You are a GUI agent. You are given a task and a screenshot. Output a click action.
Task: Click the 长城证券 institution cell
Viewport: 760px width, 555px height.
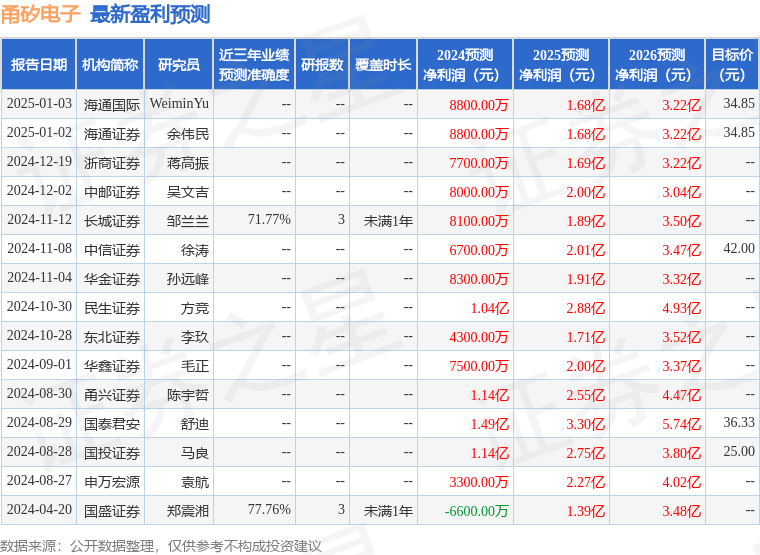click(x=112, y=221)
